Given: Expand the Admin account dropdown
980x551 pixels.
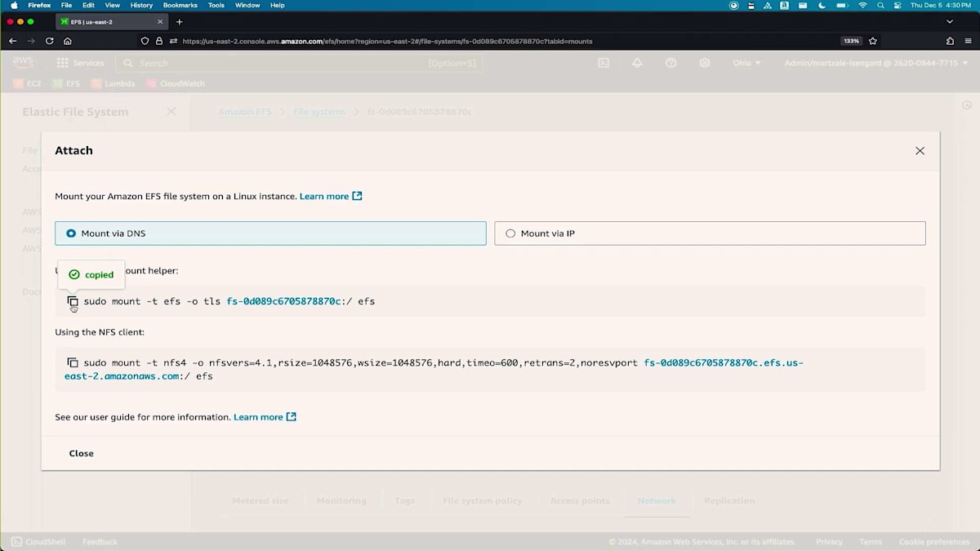Looking at the screenshot, I should (x=875, y=63).
